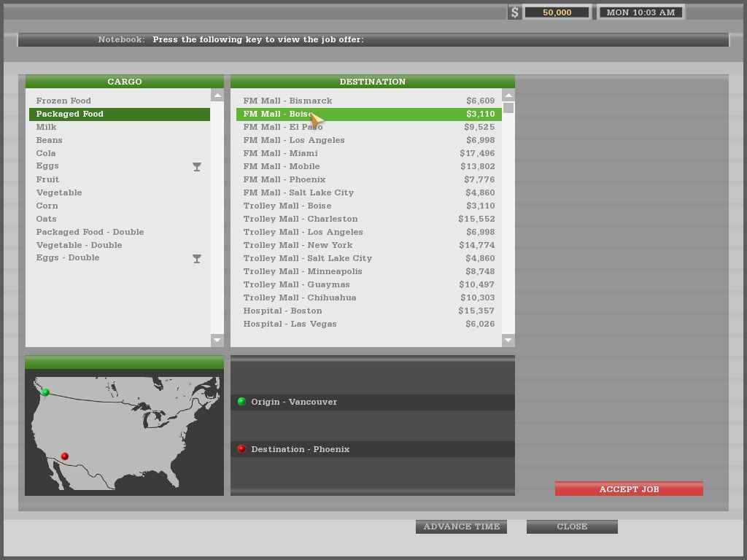The image size is (747, 560).
Task: Click the trophy icon beside Eggs - Double
Action: pos(196,259)
